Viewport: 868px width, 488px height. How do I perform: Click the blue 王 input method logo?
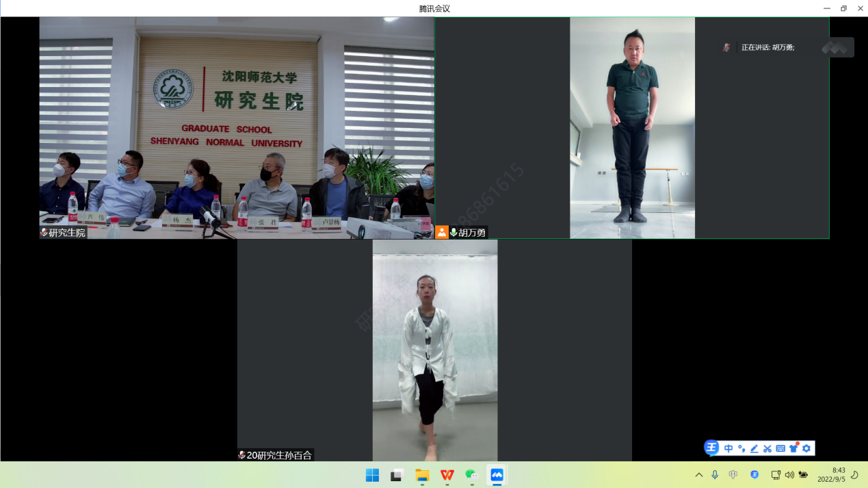point(712,448)
